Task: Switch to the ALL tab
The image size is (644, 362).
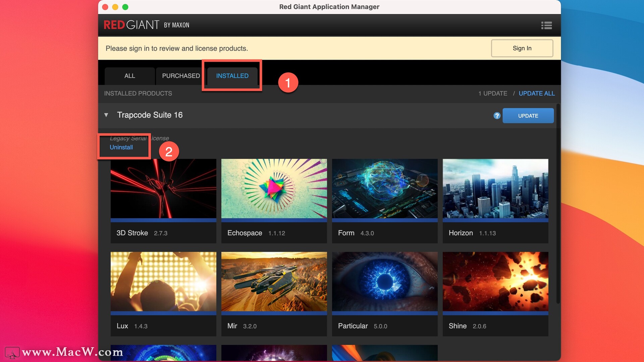Action: click(x=129, y=75)
